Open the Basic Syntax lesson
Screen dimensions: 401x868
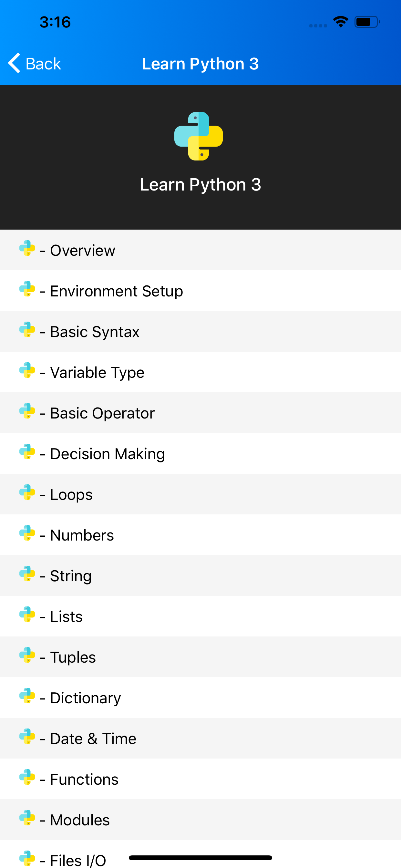pyautogui.click(x=94, y=331)
